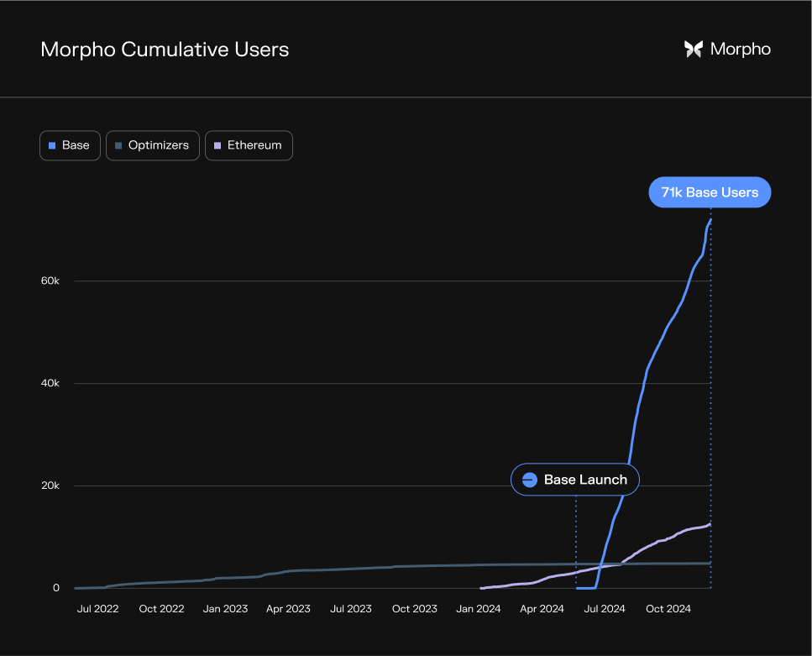Screen dimensions: 812x656
Task: Click the Base Launch annotation pill
Action: pyautogui.click(x=575, y=480)
